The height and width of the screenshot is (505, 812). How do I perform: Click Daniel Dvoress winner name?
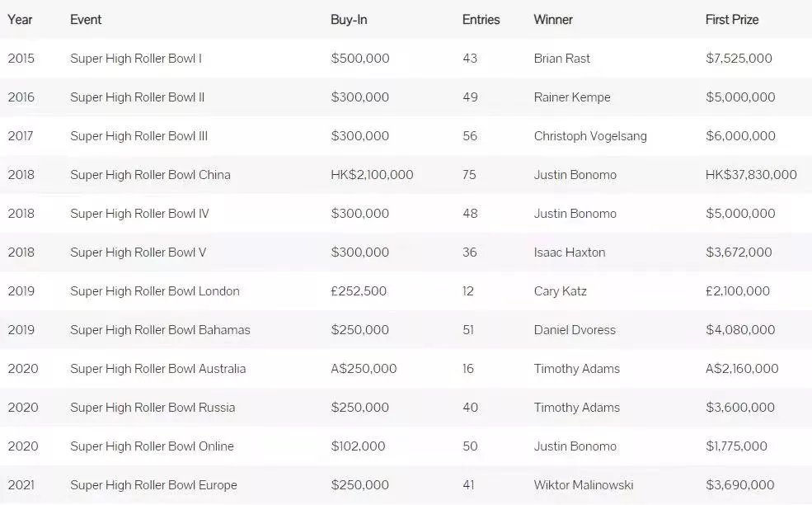point(575,330)
